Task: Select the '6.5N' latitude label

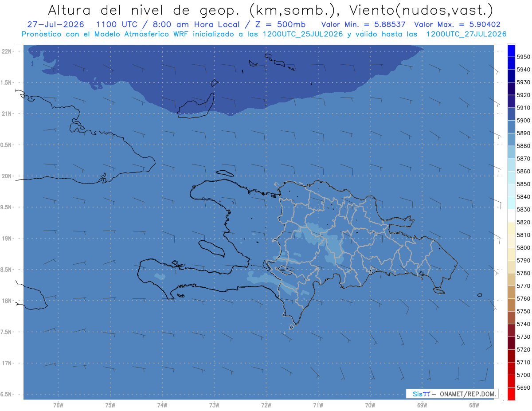Action: pyautogui.click(x=6, y=395)
